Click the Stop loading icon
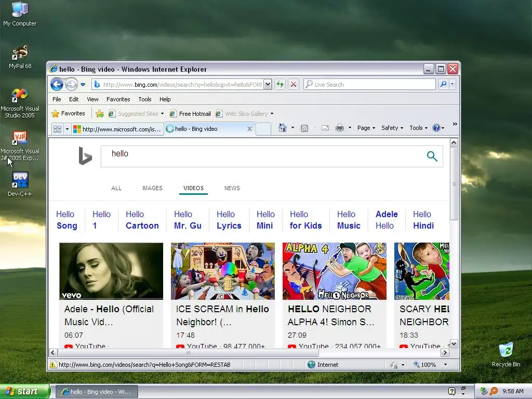Screen dimensions: 532x399 click(x=294, y=84)
